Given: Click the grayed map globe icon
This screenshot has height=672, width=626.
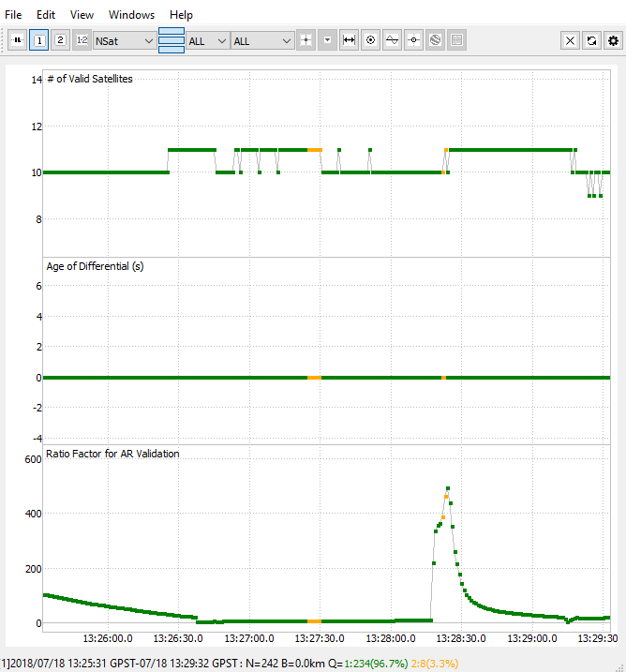Looking at the screenshot, I should [435, 40].
